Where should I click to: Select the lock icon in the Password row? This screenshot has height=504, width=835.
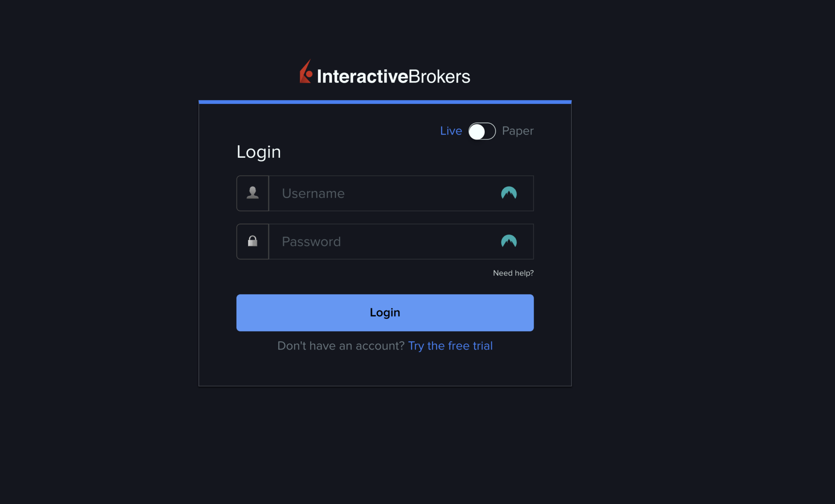tap(252, 241)
